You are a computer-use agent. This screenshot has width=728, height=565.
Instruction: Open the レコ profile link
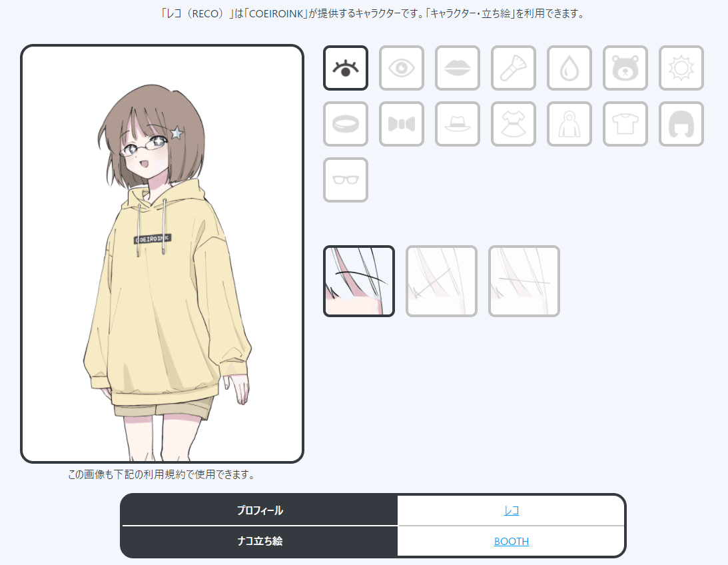[x=511, y=510]
